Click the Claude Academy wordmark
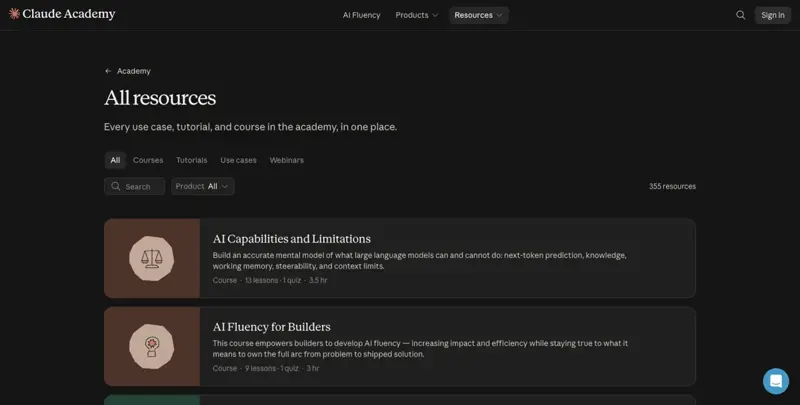800x405 pixels. coord(69,14)
